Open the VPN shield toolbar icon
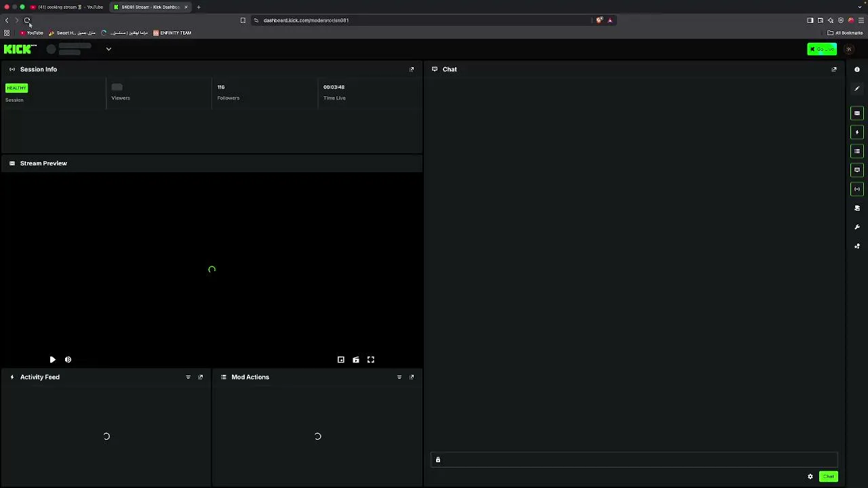Screen dimensions: 868x488 coord(841,20)
